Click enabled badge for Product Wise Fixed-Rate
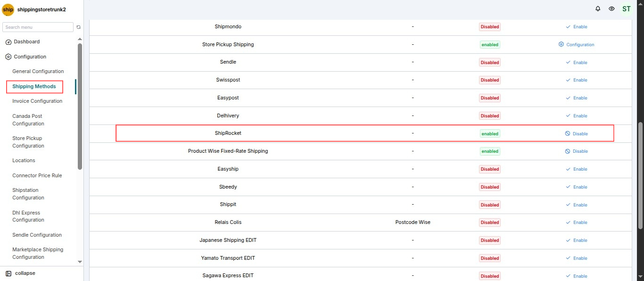Image resolution: width=644 pixels, height=281 pixels. (490, 151)
